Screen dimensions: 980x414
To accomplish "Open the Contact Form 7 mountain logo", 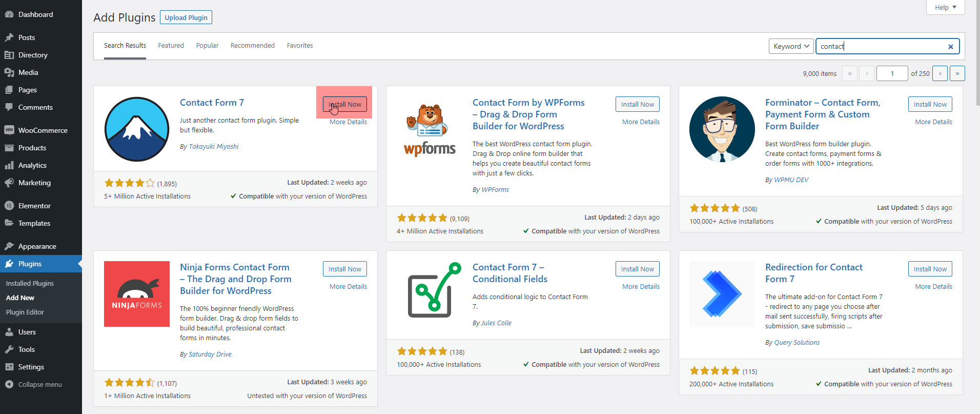I will click(137, 129).
